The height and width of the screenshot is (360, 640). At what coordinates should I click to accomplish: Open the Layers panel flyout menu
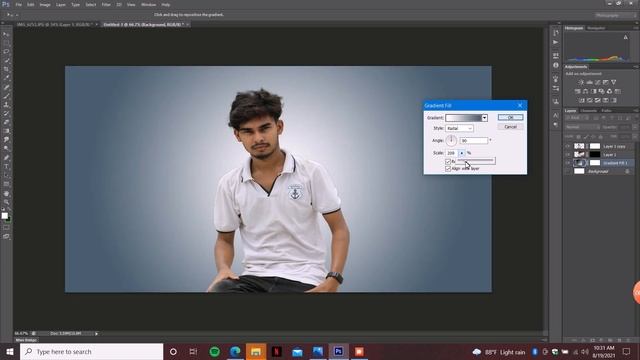[x=636, y=111]
